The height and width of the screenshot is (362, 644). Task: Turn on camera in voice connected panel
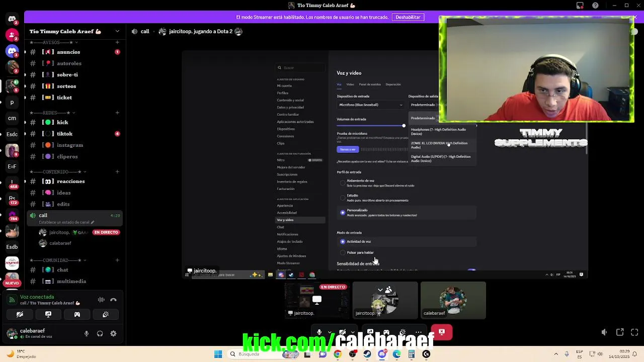point(20,314)
